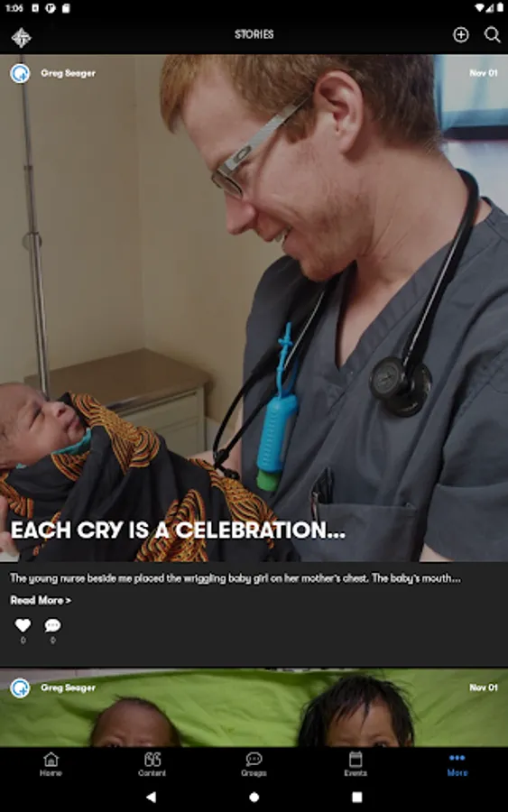
Task: Tap Greg Seager avatar on second story
Action: [20, 688]
